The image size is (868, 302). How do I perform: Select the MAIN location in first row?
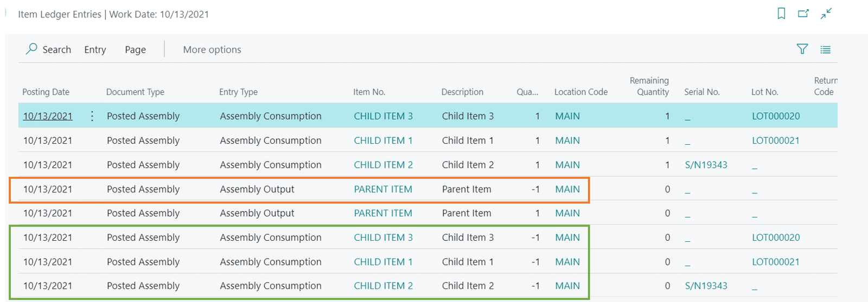(567, 116)
